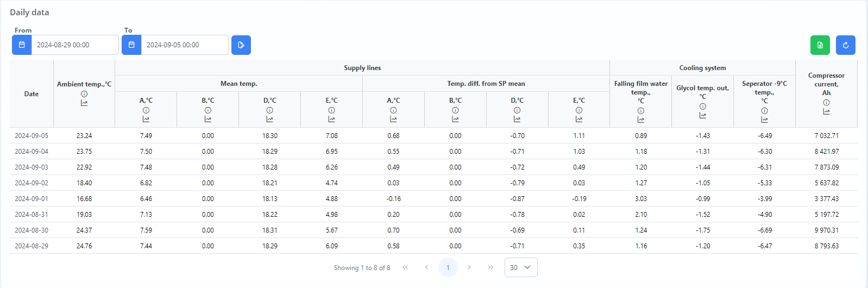This screenshot has width=868, height=288.
Task: Click the 2024-09-05 date row
Action: [x=32, y=136]
